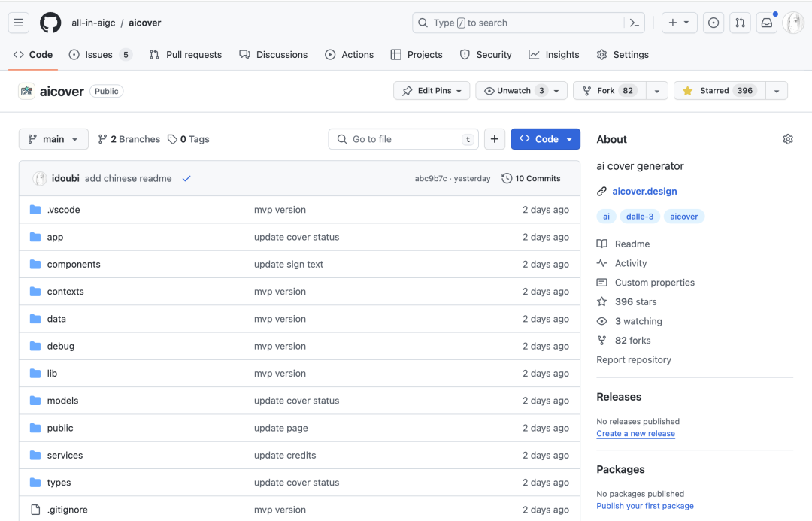Open the green Code dropdown button
Image resolution: width=812 pixels, height=521 pixels.
[545, 139]
